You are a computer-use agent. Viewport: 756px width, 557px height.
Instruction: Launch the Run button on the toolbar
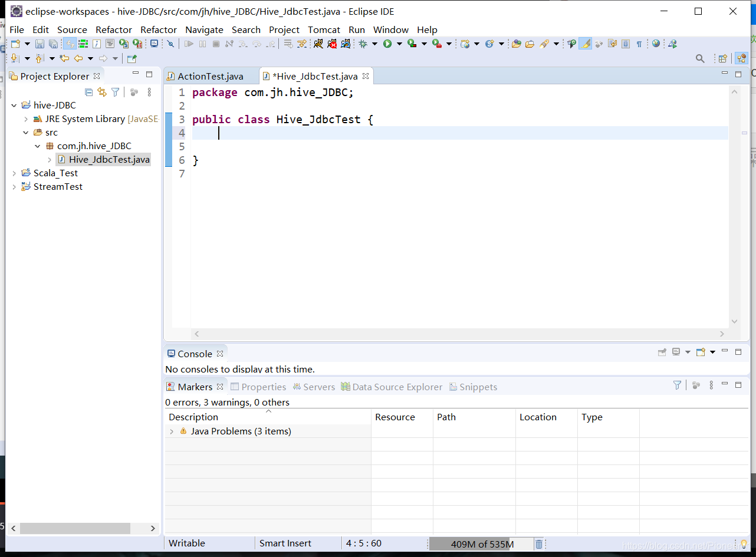[x=387, y=44]
